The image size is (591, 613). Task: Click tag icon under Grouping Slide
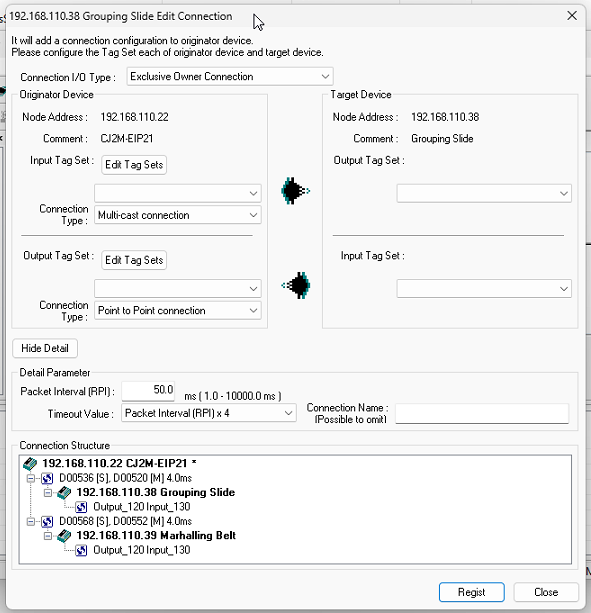click(81, 507)
